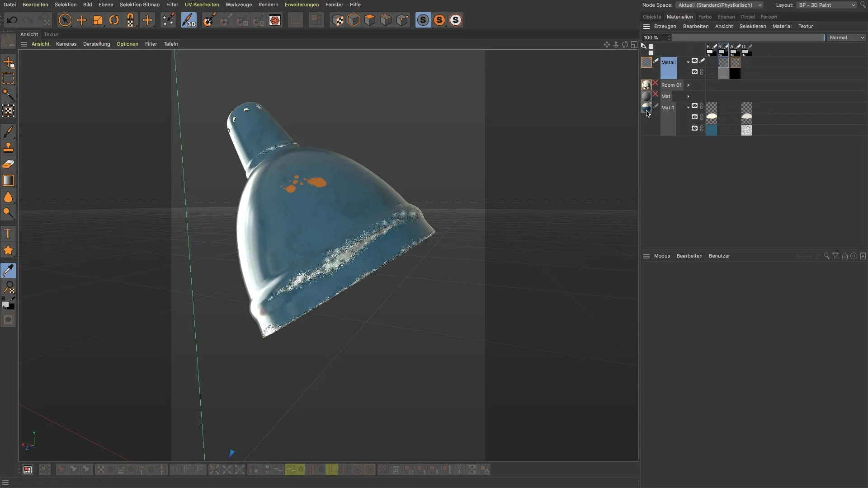Click the Undo arrow icon
The width and height of the screenshot is (868, 488).
12,20
